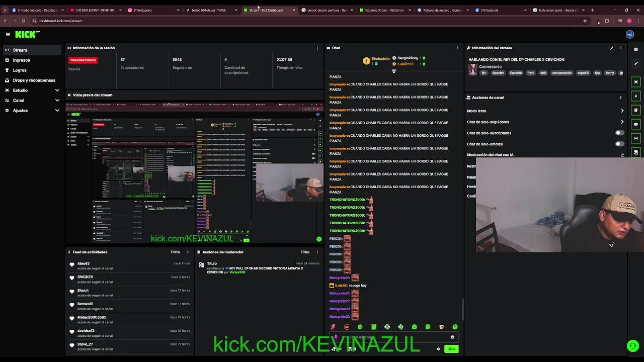Open options menu of Acciones de moderador
Screen dimensions: 644x362
(317, 252)
